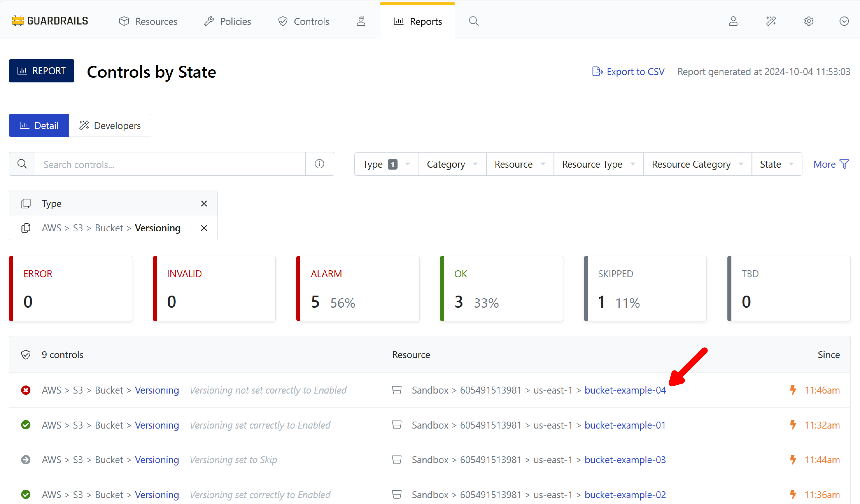Click the magic wand developers icon in header
The image size is (860, 504).
pyautogui.click(x=771, y=21)
